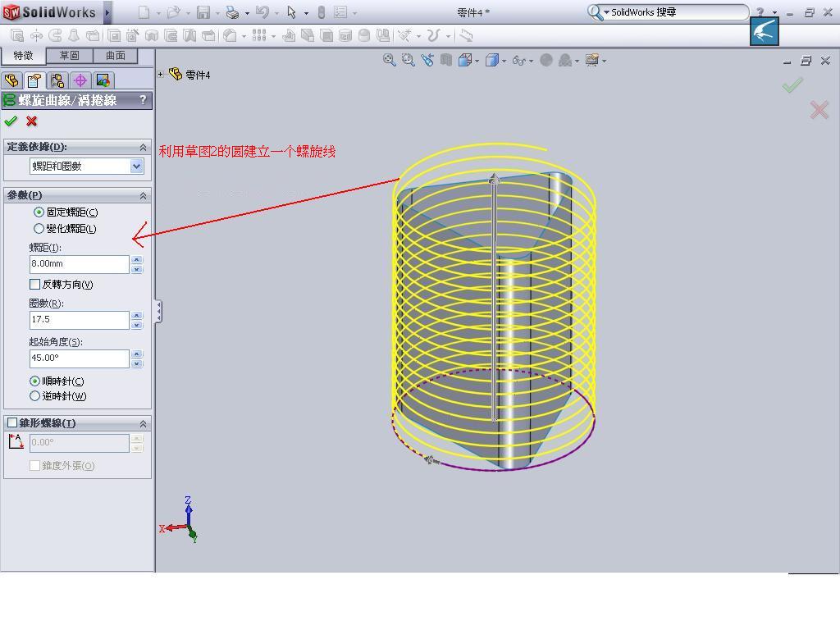This screenshot has width=840, height=630.
Task: Expand the SolidWorks menu arrow
Action: pyautogui.click(x=107, y=12)
